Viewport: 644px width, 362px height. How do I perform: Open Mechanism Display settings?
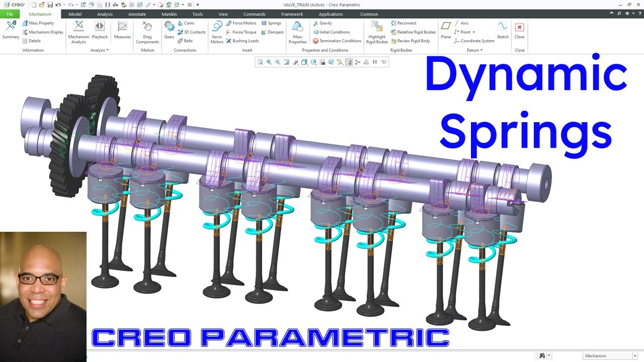pyautogui.click(x=42, y=32)
